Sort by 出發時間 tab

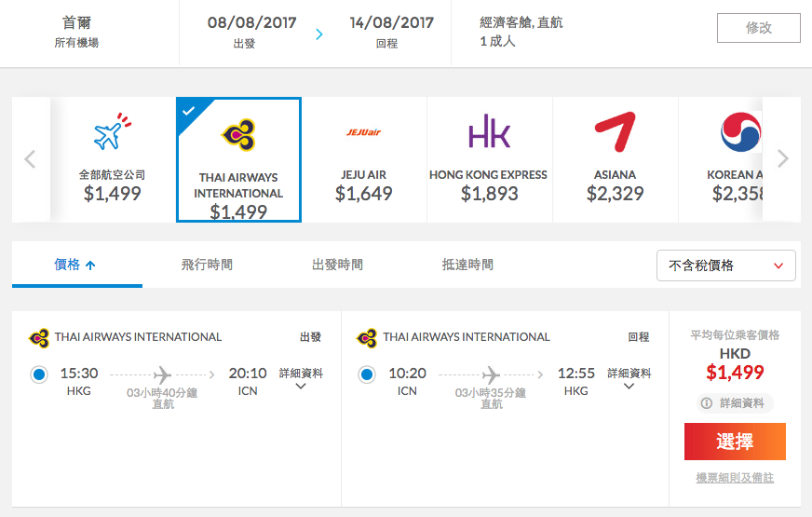pyautogui.click(x=338, y=265)
